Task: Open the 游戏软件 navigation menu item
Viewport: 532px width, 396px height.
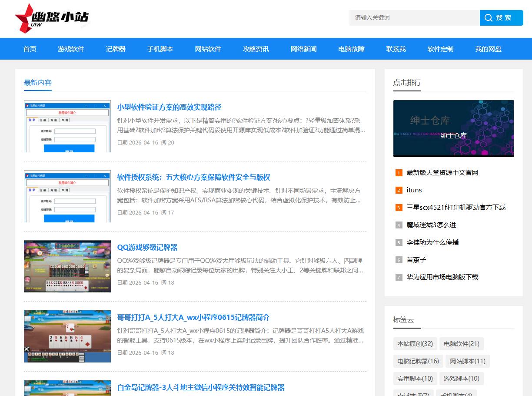Action: 71,49
